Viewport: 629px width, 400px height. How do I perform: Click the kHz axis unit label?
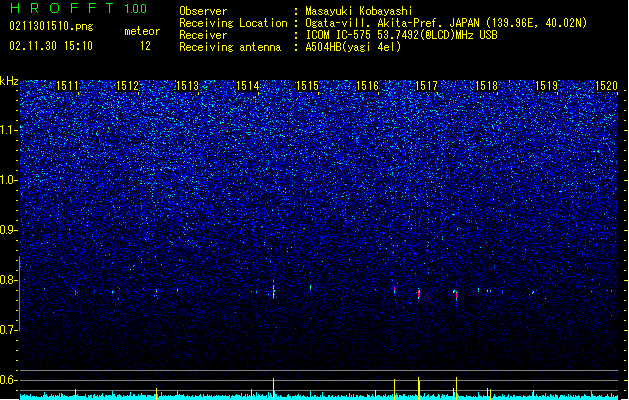click(9, 81)
